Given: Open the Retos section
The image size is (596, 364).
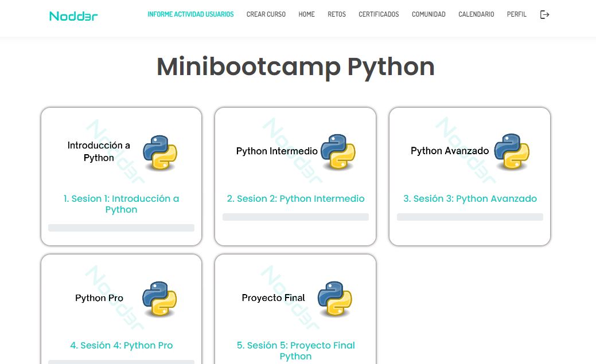Looking at the screenshot, I should click(337, 14).
